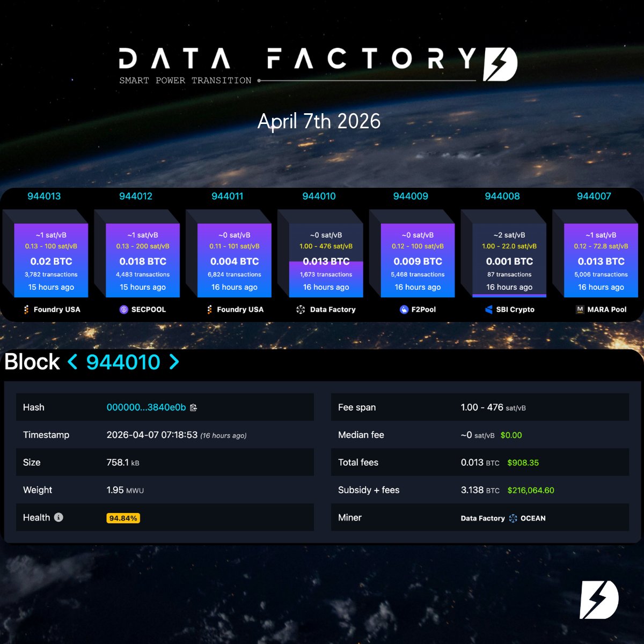
Task: Select the 0.009 BTC block cube
Action: coord(418,261)
